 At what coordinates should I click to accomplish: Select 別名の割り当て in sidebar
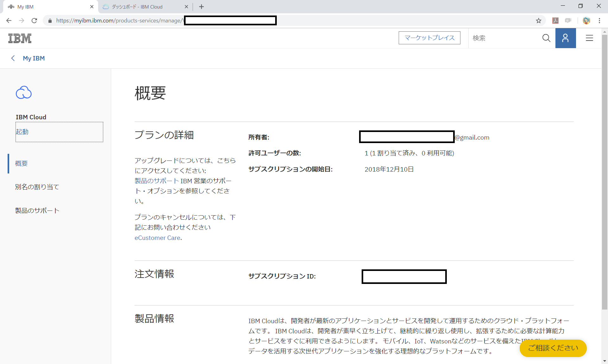37,187
